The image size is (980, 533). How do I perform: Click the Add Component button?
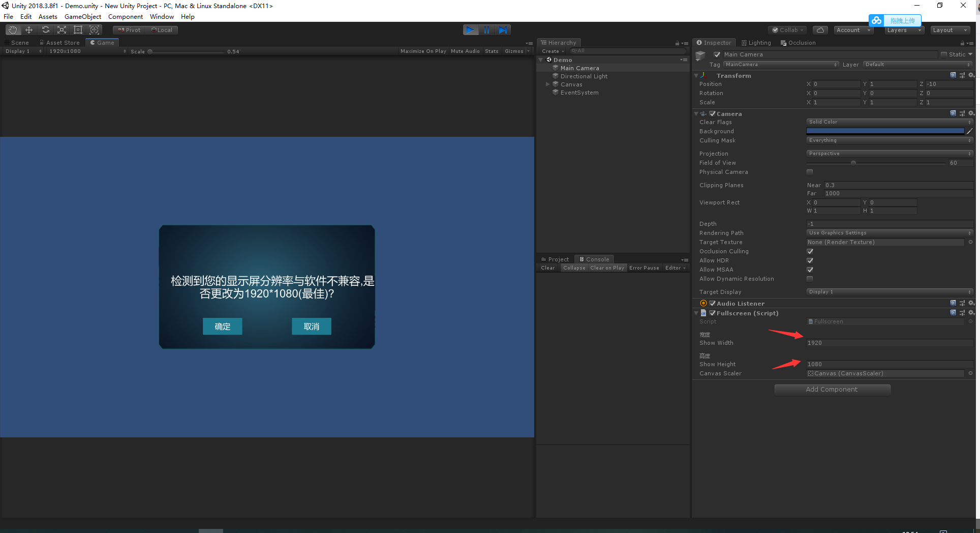(x=832, y=389)
